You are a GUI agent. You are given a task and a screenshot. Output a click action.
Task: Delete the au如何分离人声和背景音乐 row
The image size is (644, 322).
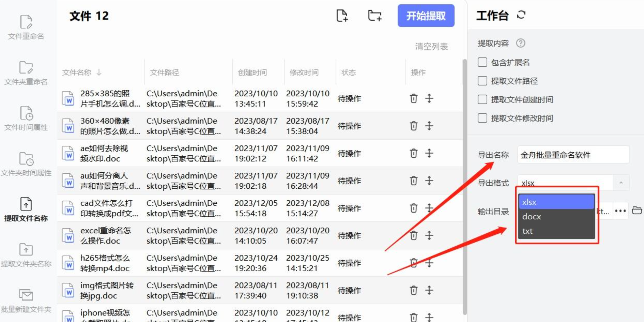413,181
